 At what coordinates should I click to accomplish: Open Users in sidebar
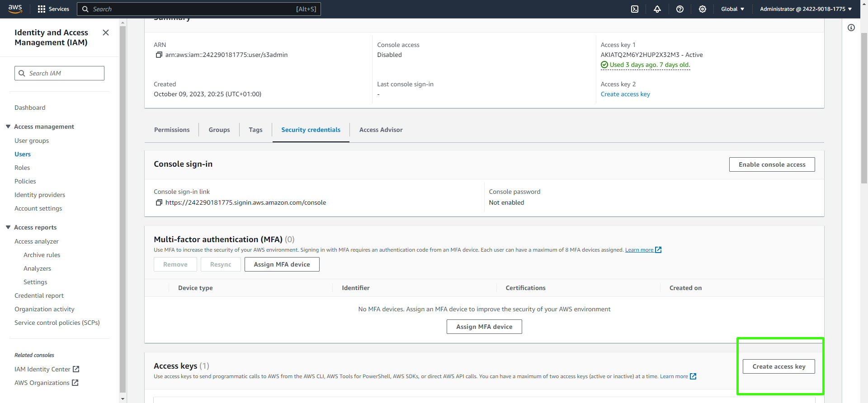pos(23,154)
